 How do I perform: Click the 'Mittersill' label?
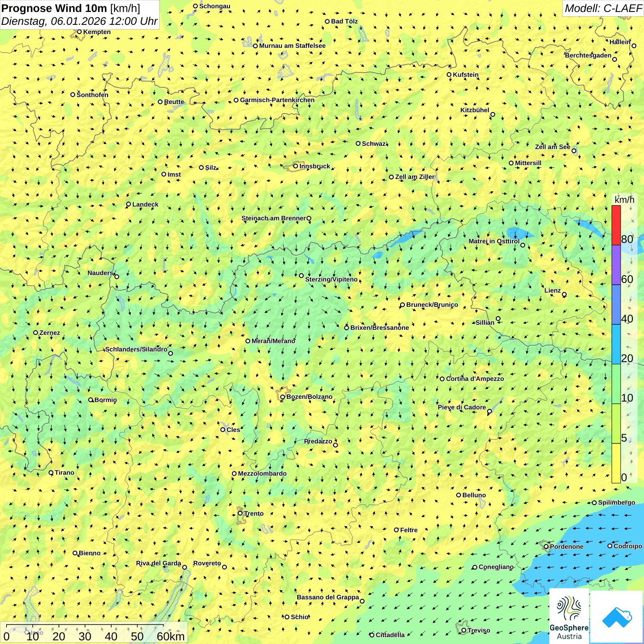(x=528, y=163)
